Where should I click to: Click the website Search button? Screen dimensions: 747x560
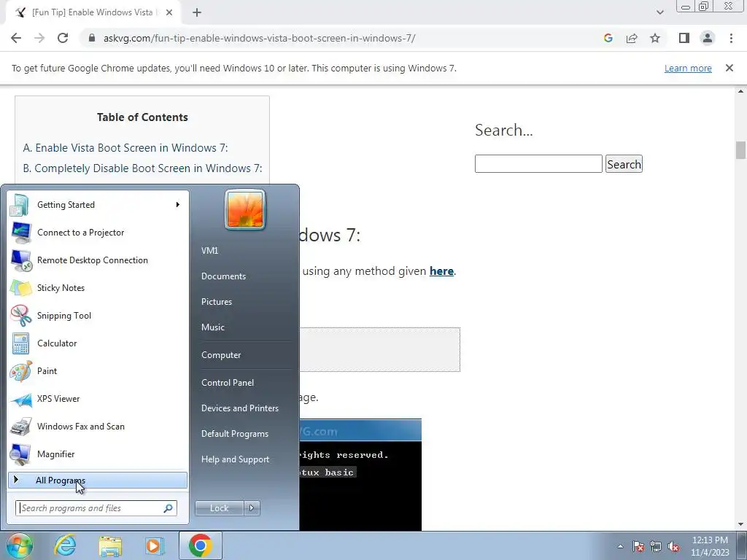coord(624,164)
